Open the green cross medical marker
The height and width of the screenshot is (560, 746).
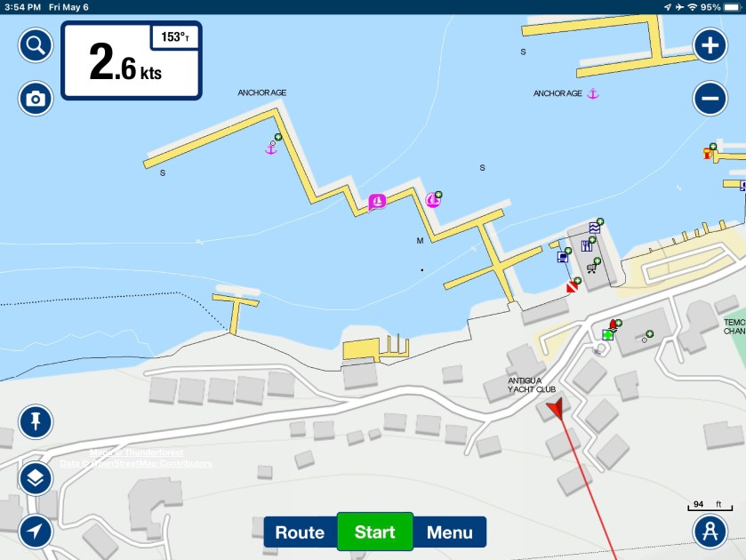tap(607, 335)
